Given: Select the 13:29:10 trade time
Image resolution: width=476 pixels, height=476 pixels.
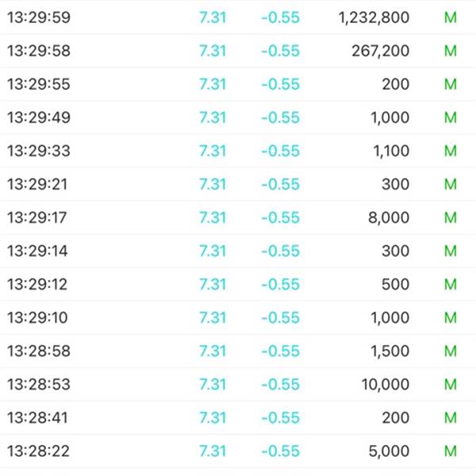Looking at the screenshot, I should pyautogui.click(x=37, y=318).
